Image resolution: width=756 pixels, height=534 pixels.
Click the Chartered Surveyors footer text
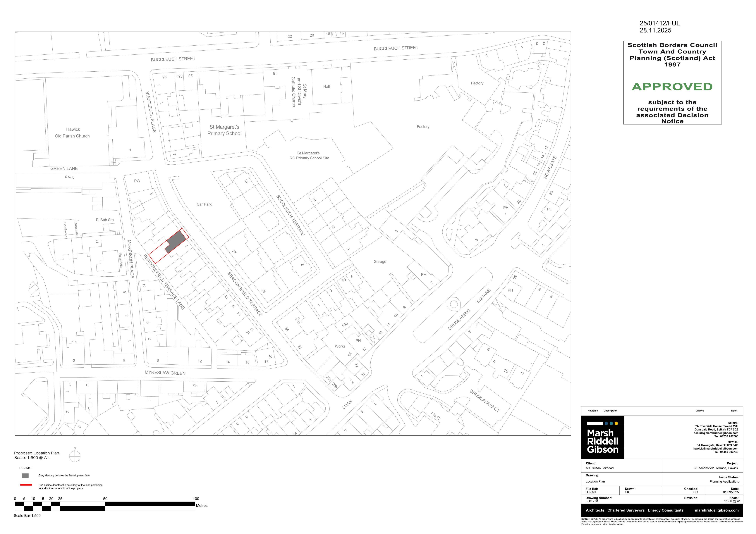pyautogui.click(x=626, y=510)
